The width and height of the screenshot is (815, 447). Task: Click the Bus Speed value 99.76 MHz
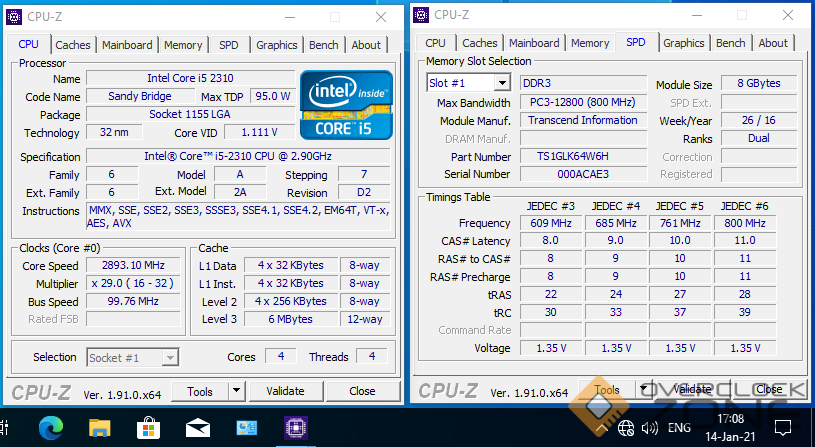133,301
